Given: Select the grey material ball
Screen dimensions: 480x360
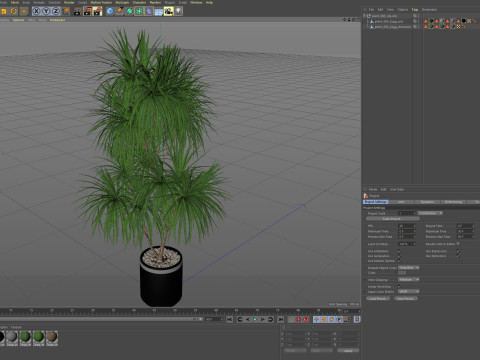Looking at the screenshot, I should (12, 337).
